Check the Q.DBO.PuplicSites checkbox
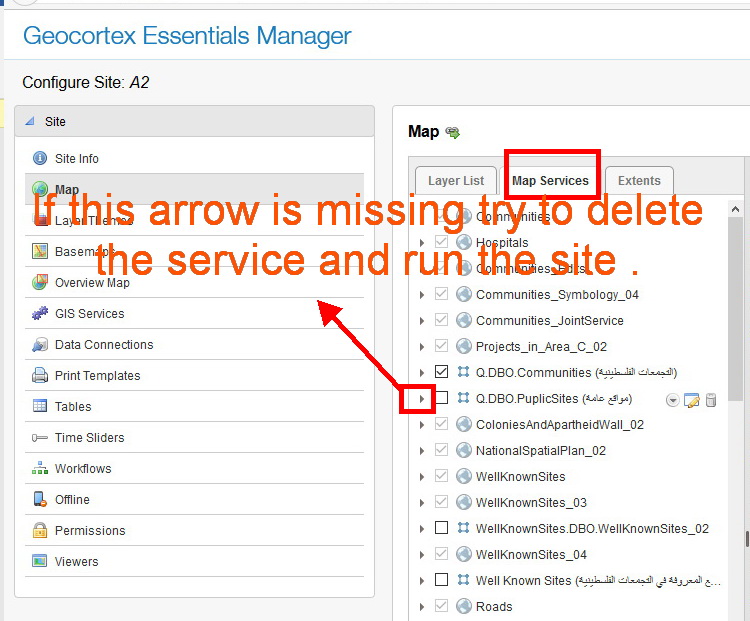The height and width of the screenshot is (621, 750). point(441,398)
